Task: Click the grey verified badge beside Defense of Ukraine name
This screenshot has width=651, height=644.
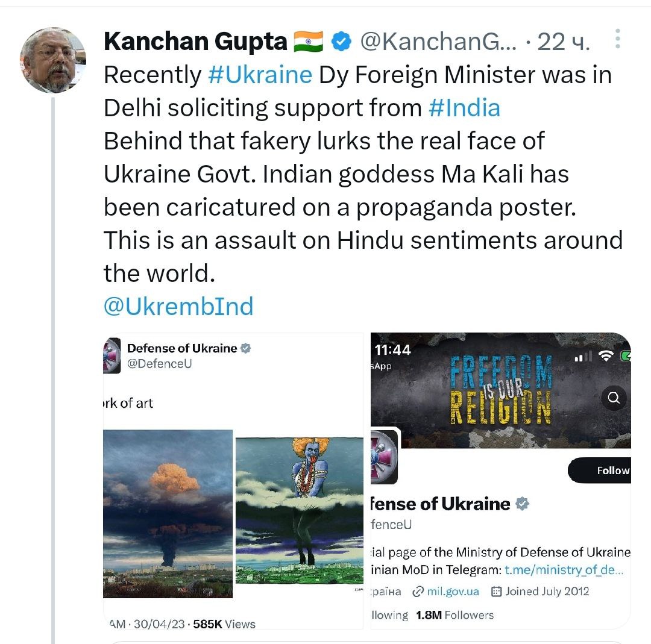Action: click(523, 504)
